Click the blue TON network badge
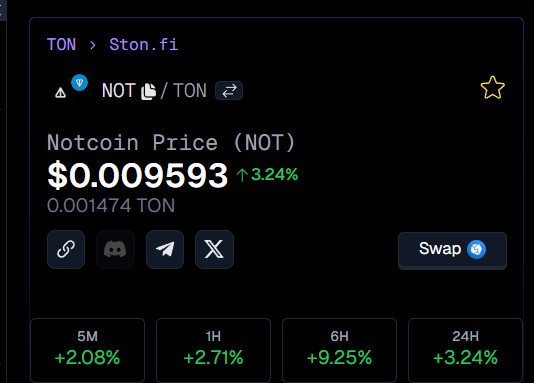534x383 pixels. click(x=79, y=83)
